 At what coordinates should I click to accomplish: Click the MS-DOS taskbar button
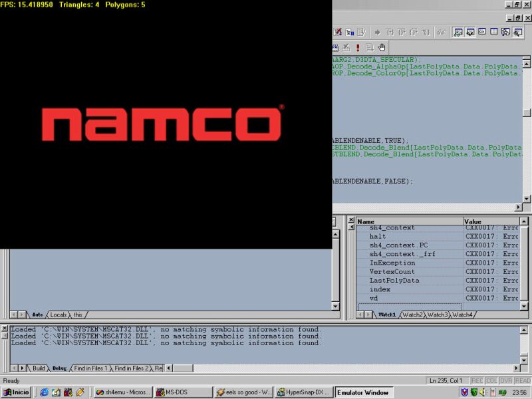(x=184, y=392)
